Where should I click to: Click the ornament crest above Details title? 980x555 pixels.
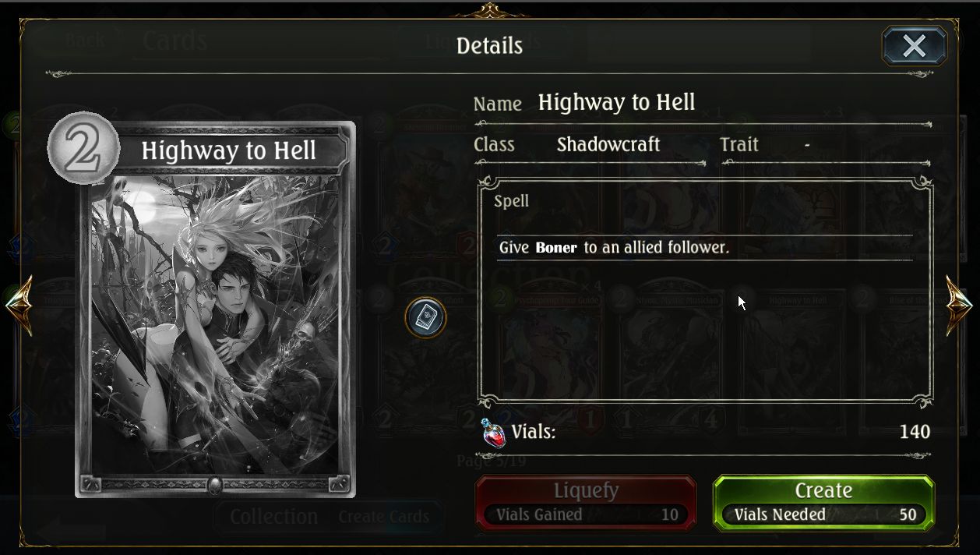coord(489,10)
